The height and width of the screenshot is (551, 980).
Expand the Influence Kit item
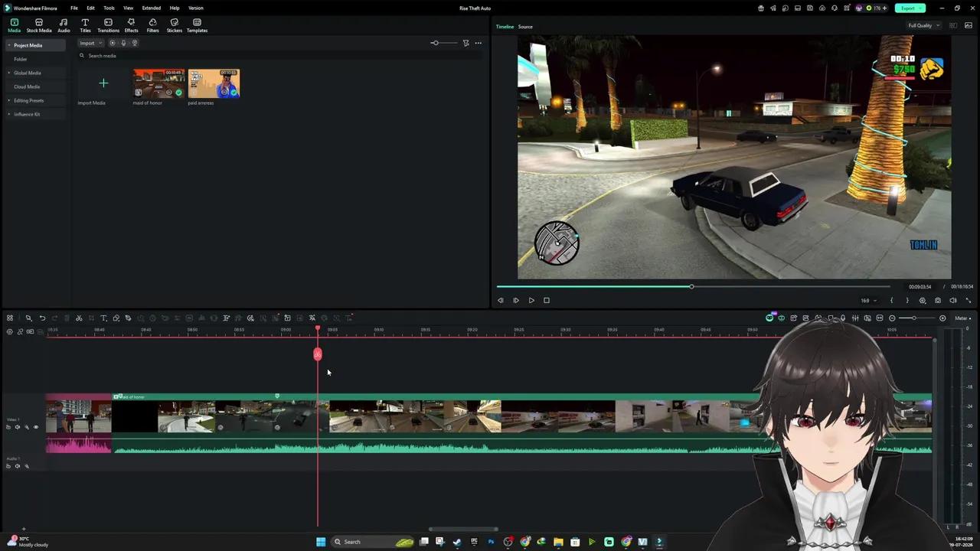(9, 114)
